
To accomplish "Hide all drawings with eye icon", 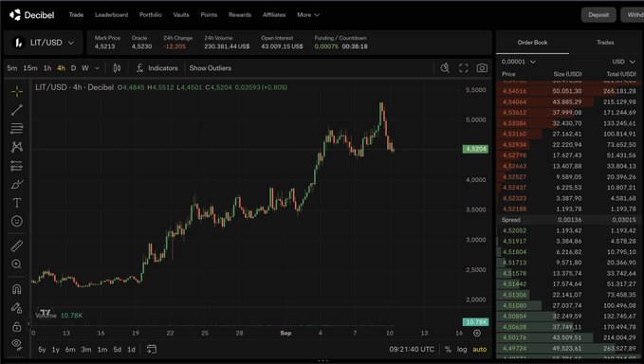I will (x=17, y=344).
